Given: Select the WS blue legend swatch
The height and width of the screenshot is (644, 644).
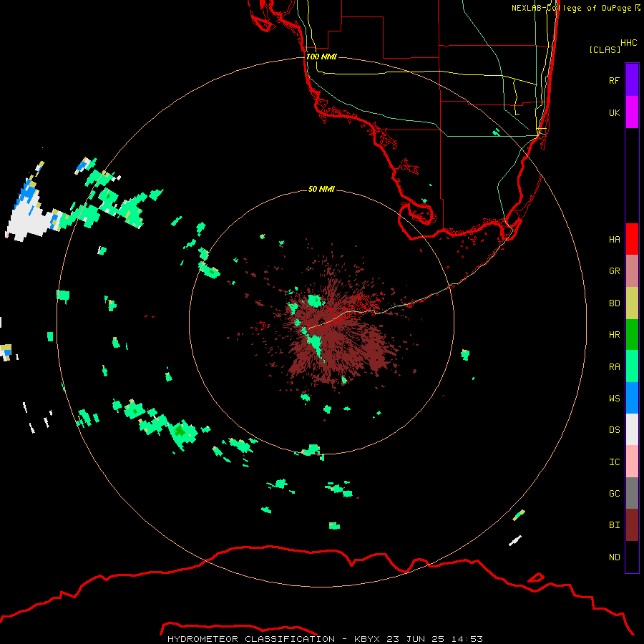Looking at the screenshot, I should 632,398.
